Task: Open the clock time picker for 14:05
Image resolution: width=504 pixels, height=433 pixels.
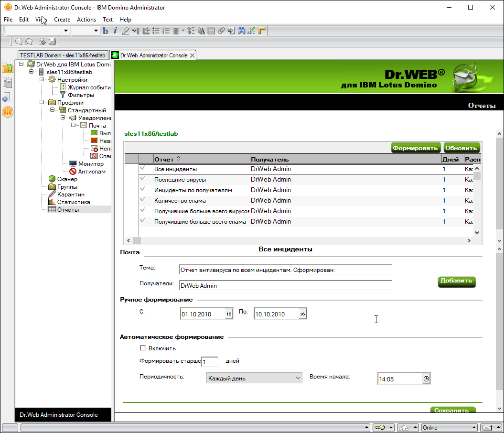Action: (426, 379)
